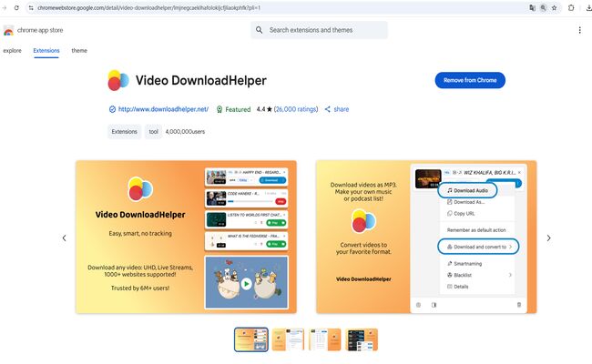Open the browser extensions puzzle icon

point(571,7)
